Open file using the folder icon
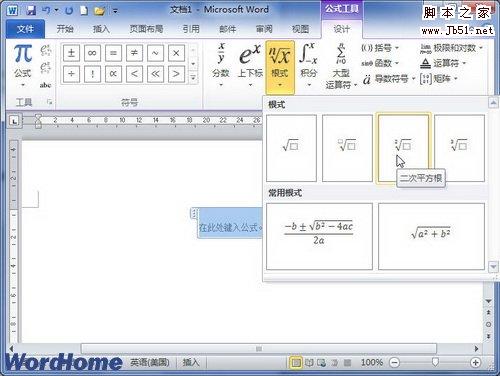 (x=99, y=11)
